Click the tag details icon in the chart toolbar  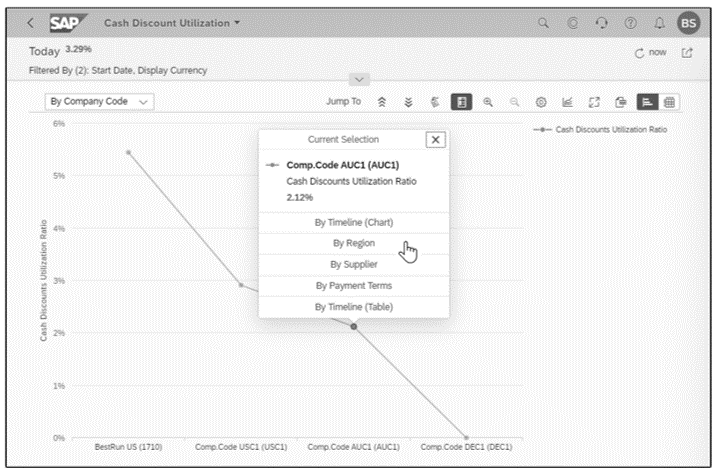point(435,102)
